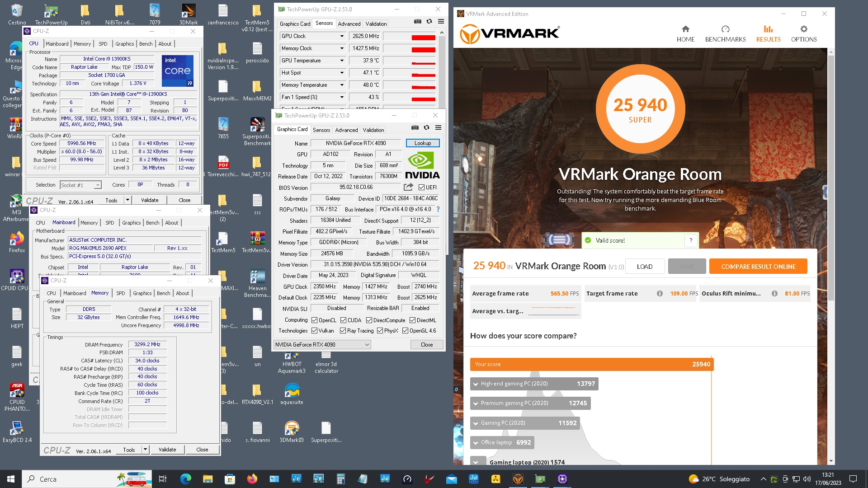Click Oculus Rift minimum info icon
This screenshot has width=868, height=488.
click(x=774, y=294)
